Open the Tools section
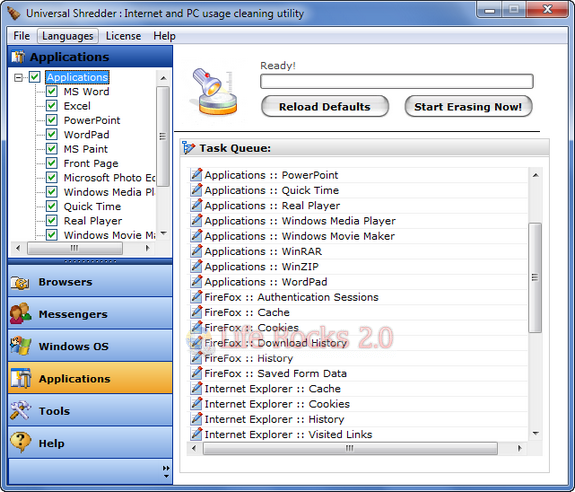Image resolution: width=575 pixels, height=492 pixels. tap(90, 410)
